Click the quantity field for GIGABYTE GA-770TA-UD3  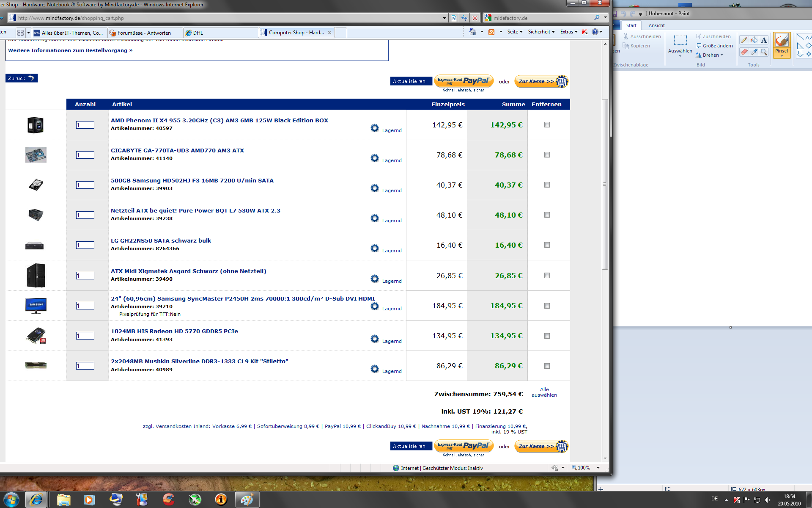[x=85, y=155]
